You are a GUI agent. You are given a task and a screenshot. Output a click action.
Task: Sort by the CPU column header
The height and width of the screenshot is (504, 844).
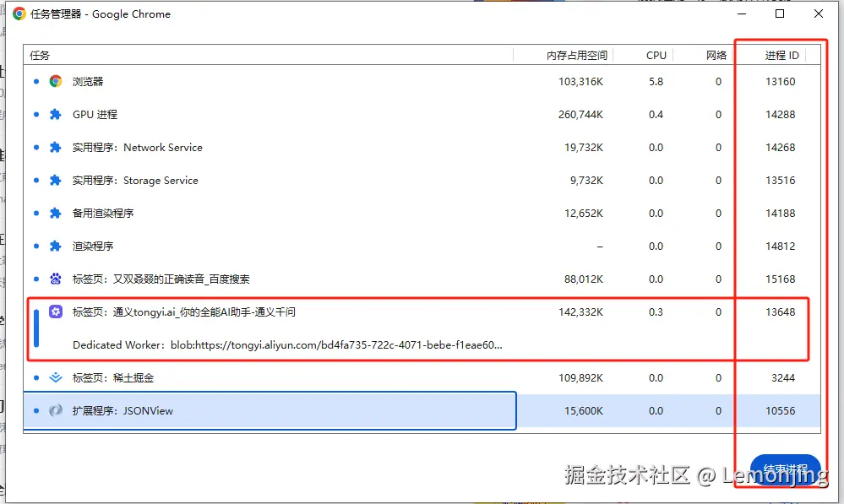point(643,55)
